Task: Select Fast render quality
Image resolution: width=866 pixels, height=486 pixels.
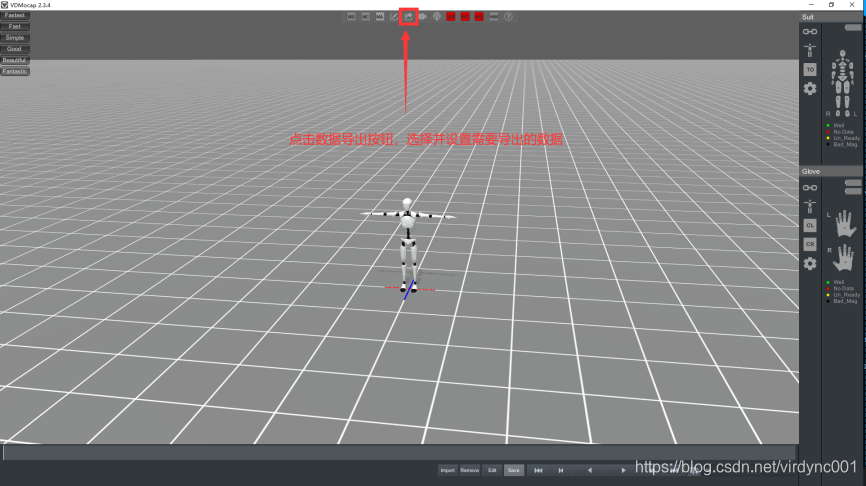Action: pos(15,27)
